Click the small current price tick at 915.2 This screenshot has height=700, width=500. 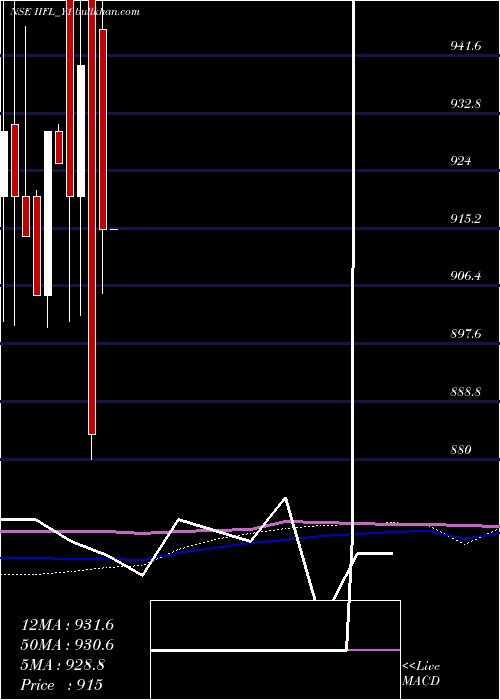(114, 229)
